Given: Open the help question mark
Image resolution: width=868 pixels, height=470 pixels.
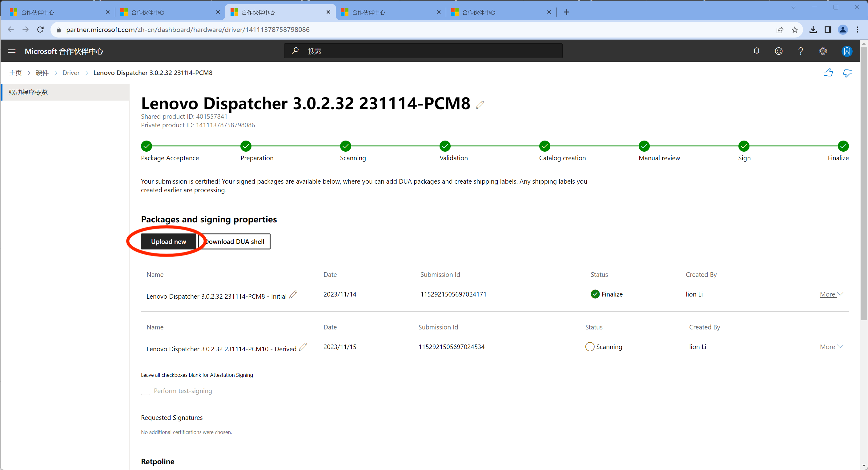Looking at the screenshot, I should [801, 51].
